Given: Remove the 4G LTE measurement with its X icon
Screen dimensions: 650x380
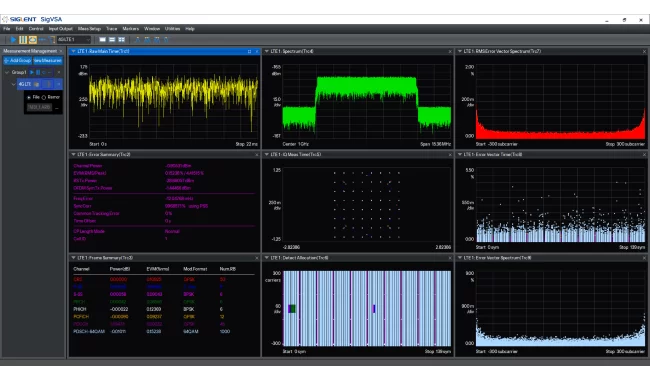Looking at the screenshot, I should (58, 84).
